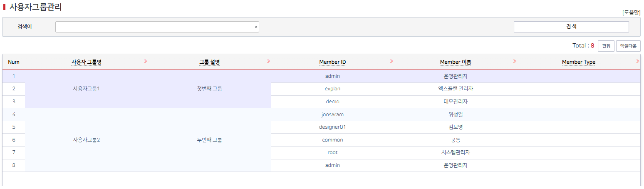Download the list via 엑셀다운 button

628,46
